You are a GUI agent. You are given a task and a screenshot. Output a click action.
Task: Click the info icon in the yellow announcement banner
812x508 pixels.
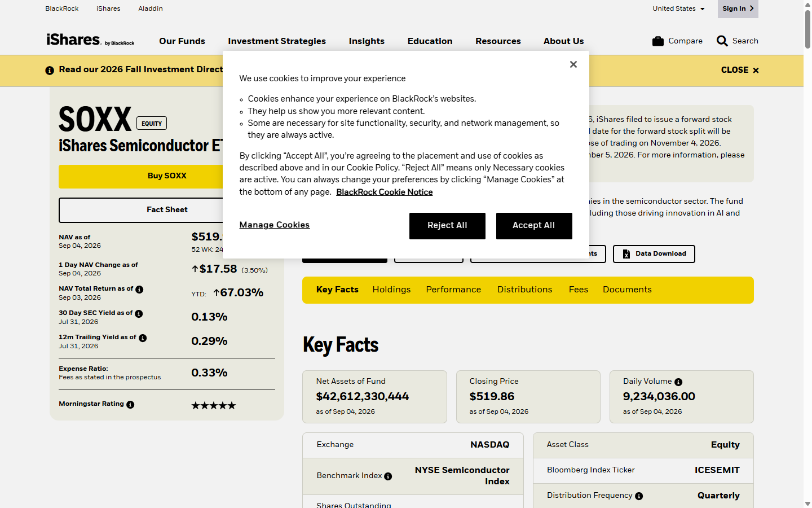[50, 71]
